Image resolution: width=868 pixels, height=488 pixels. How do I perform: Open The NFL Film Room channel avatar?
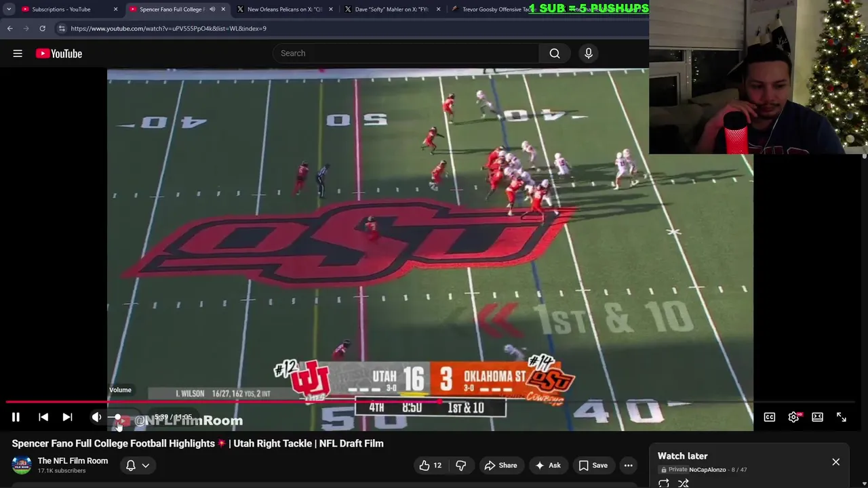tap(22, 466)
